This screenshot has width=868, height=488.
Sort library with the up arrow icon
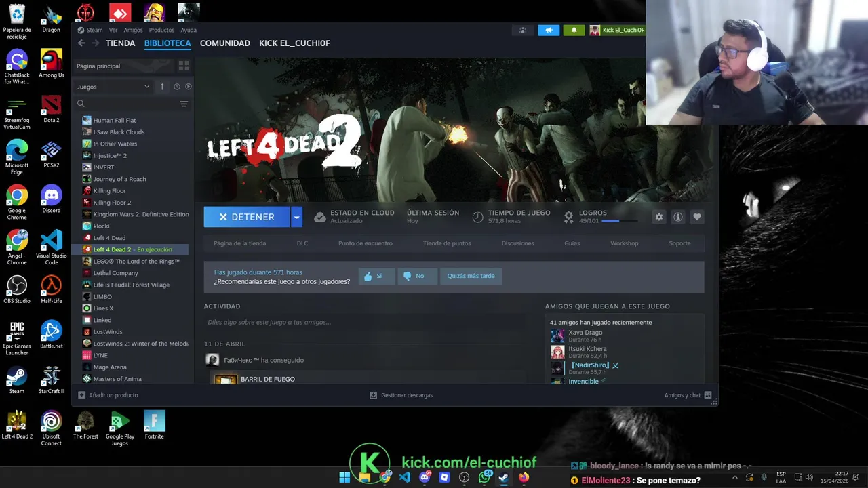[162, 87]
